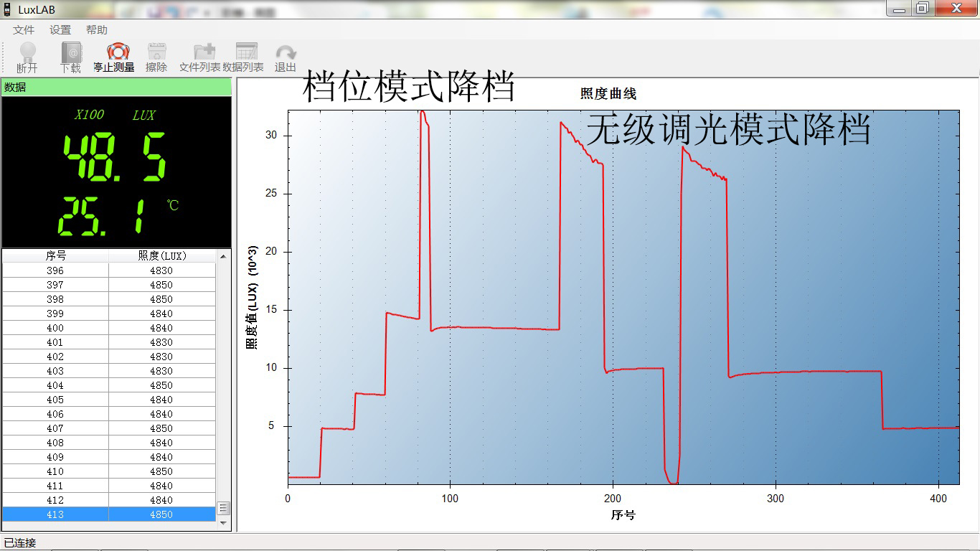Viewport: 980px width, 551px height.
Task: Click the x-axis tick label 100
Action: (451, 498)
